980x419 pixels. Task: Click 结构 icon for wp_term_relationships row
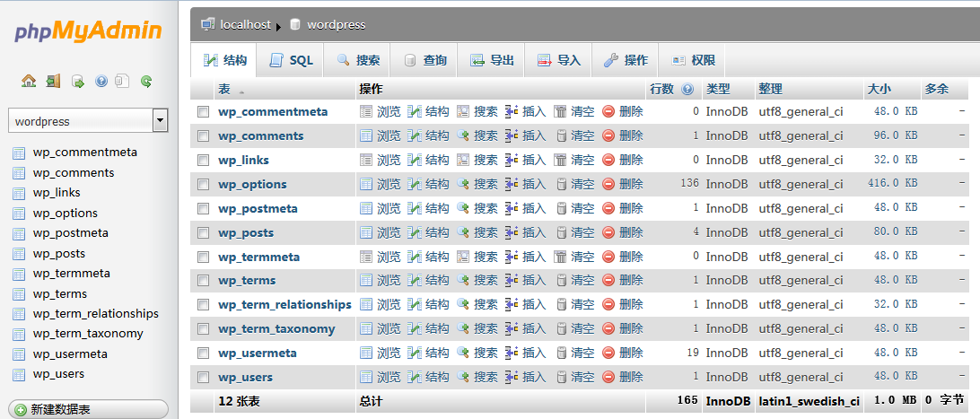click(x=415, y=305)
